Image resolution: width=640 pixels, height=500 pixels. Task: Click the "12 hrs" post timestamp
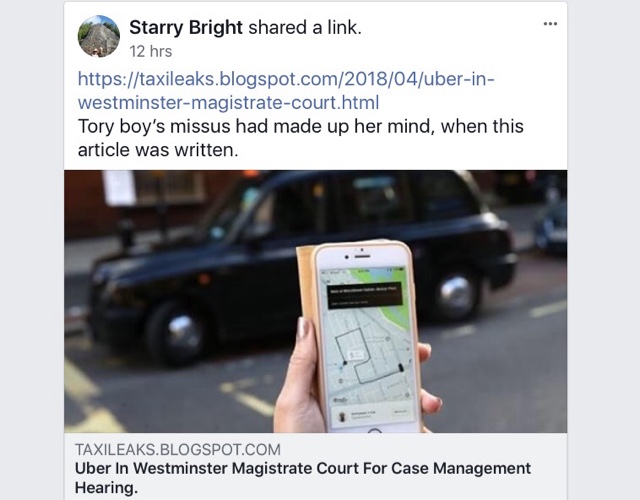click(x=151, y=51)
